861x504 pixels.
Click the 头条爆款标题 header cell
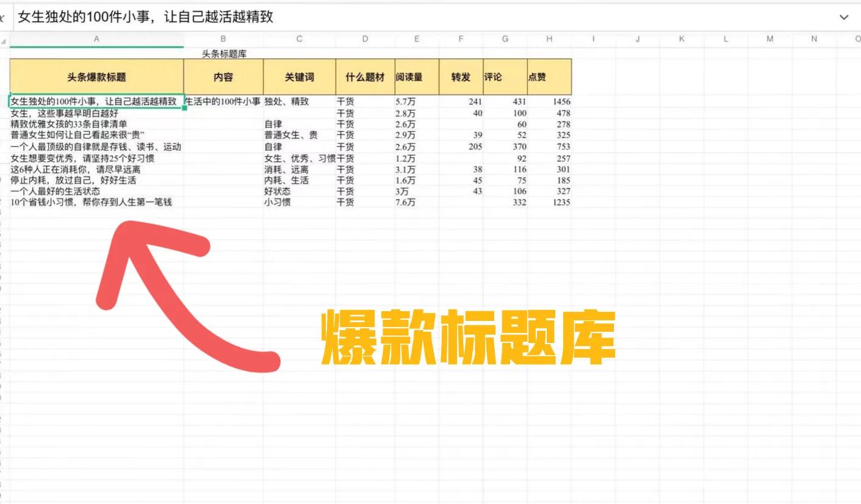95,76
